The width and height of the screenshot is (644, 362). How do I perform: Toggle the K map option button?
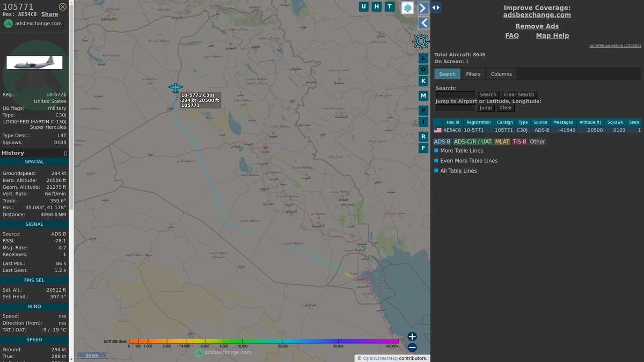(x=423, y=81)
